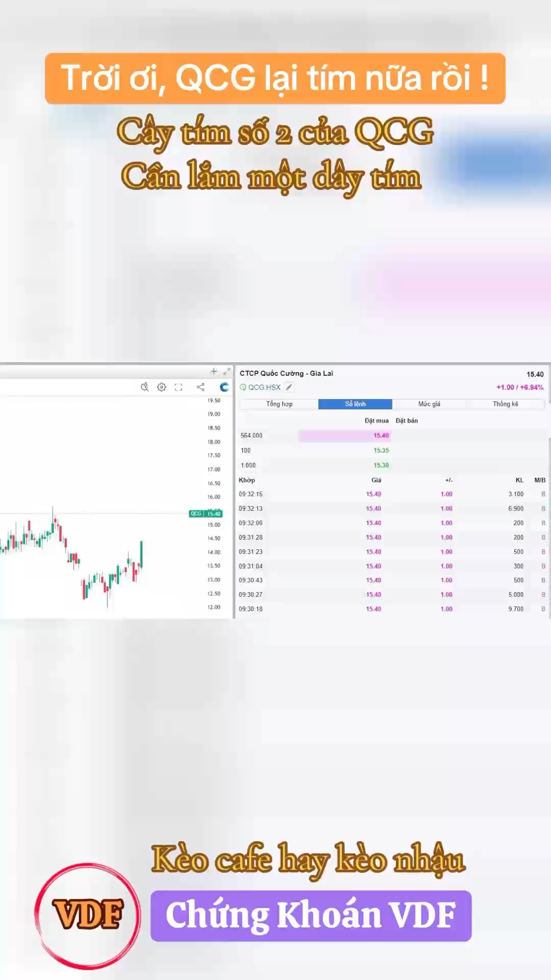Click green search icon before QCG.HSX
The height and width of the screenshot is (980, 551).
coord(243,387)
